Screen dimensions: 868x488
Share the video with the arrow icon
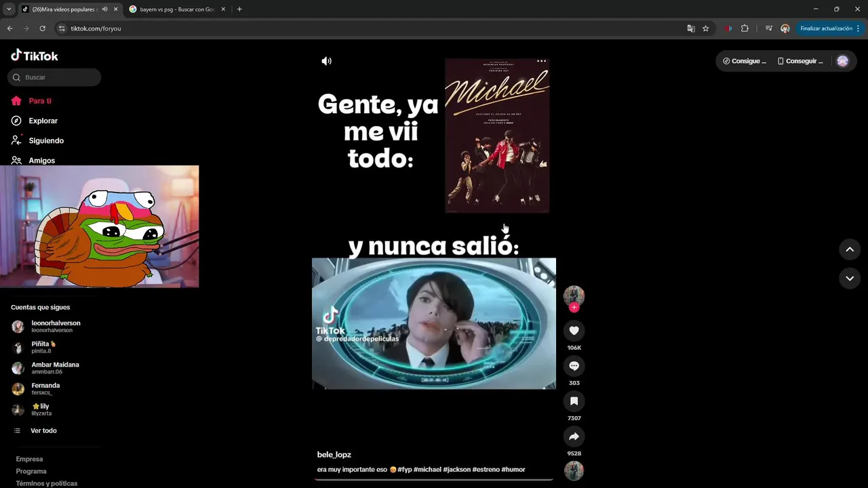[574, 436]
